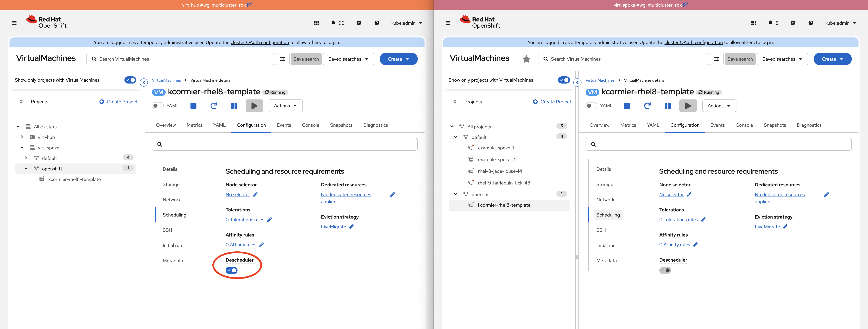The image size is (868, 329).
Task: Edit Affinity rules pencil in right pane
Action: click(695, 245)
